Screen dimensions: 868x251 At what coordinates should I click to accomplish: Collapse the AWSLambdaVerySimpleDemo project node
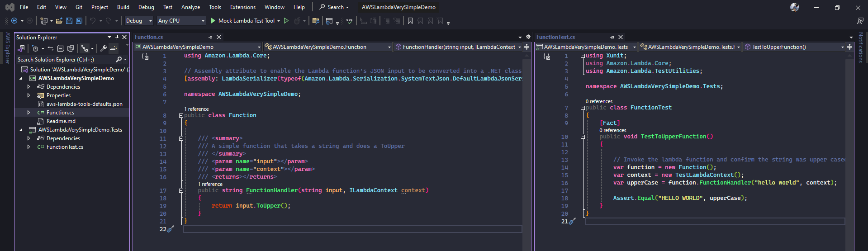point(21,78)
